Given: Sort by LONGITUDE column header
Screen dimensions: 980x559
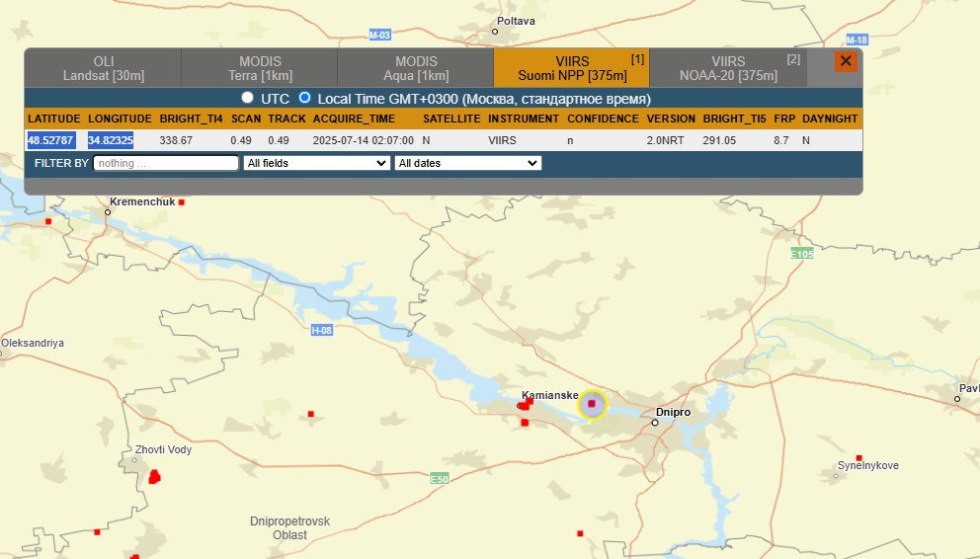Looking at the screenshot, I should (x=120, y=119).
